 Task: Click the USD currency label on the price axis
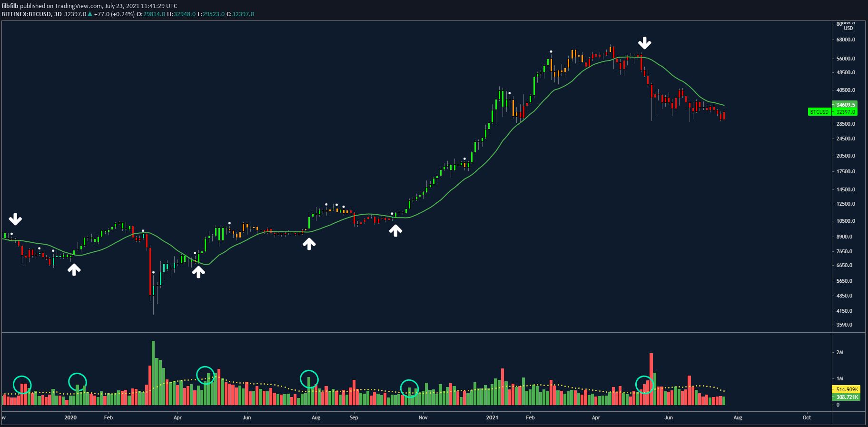[x=848, y=29]
